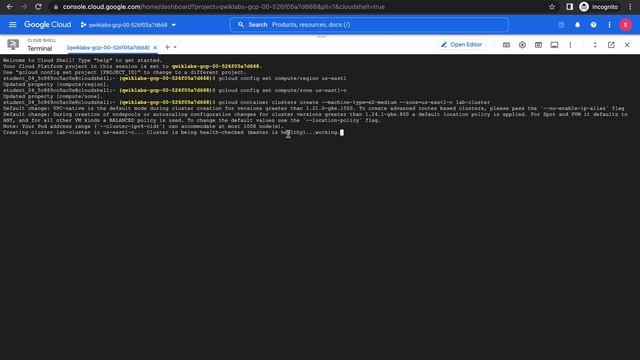Click the Web Preview icon
The image size is (640, 360).
[538, 45]
